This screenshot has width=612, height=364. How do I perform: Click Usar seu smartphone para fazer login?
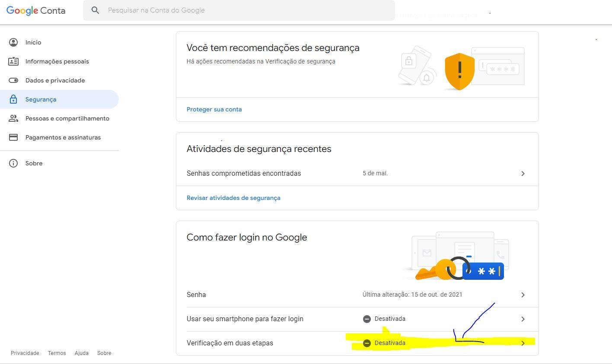tap(245, 319)
